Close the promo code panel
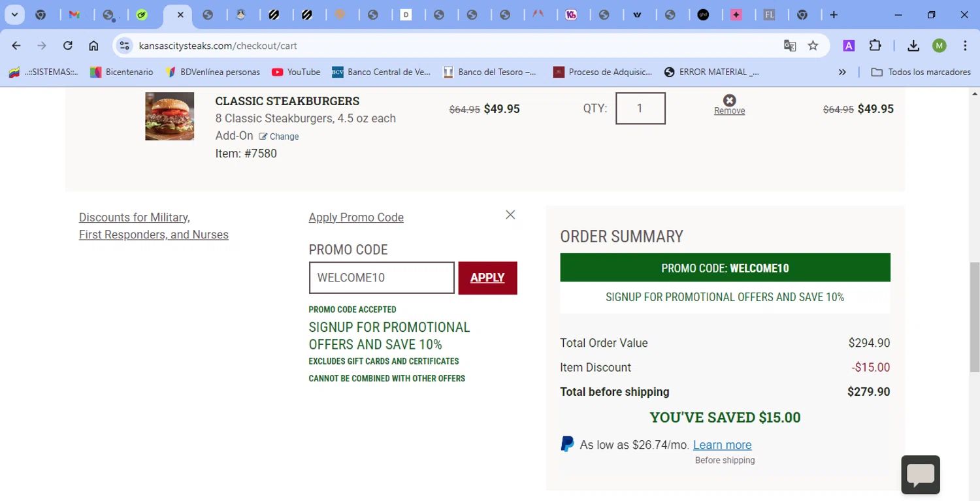 tap(510, 215)
